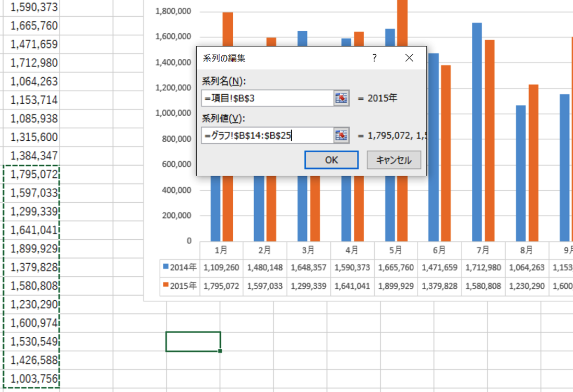Click the 1月 category label on the chart axis
The height and width of the screenshot is (392, 573).
tap(221, 250)
